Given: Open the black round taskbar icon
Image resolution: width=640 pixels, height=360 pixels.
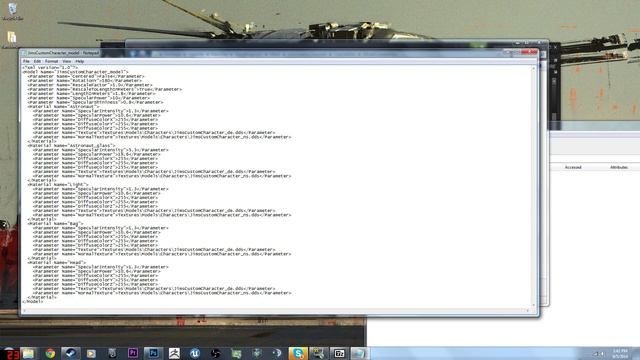Looking at the screenshot, I should 216,353.
